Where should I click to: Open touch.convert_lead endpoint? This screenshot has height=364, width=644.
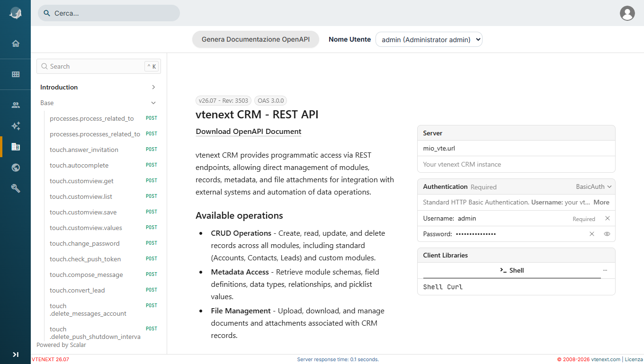(x=98, y=290)
